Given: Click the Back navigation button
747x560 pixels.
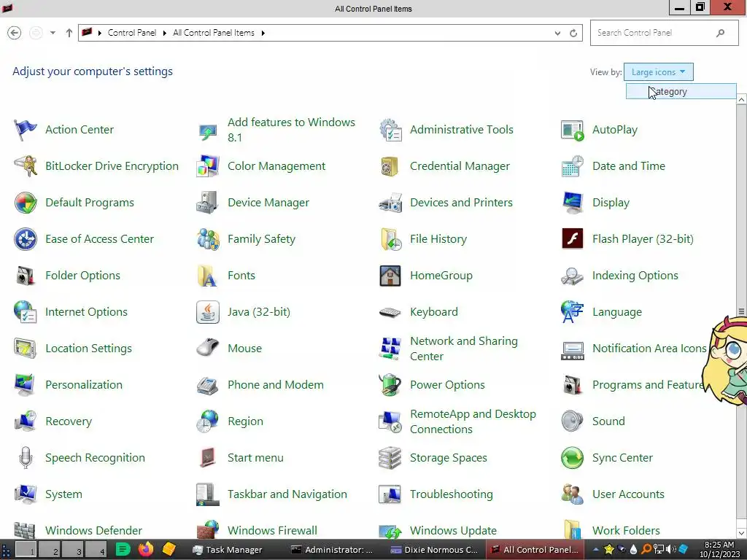Looking at the screenshot, I should coord(15,33).
